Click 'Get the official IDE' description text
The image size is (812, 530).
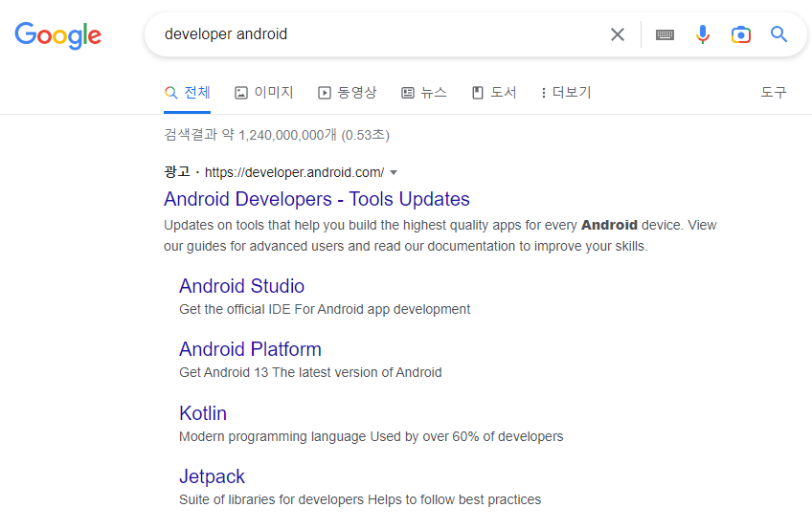point(325,310)
